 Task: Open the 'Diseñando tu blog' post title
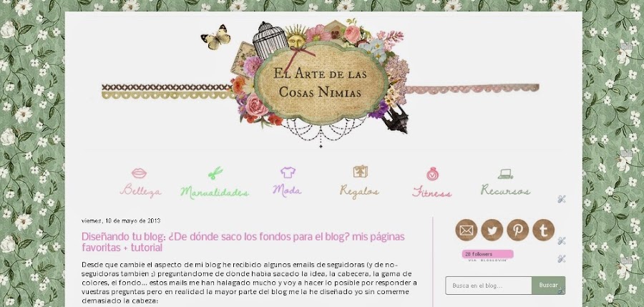tap(243, 242)
